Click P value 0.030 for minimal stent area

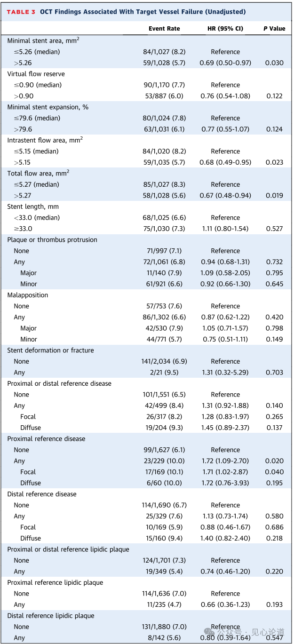[274, 63]
